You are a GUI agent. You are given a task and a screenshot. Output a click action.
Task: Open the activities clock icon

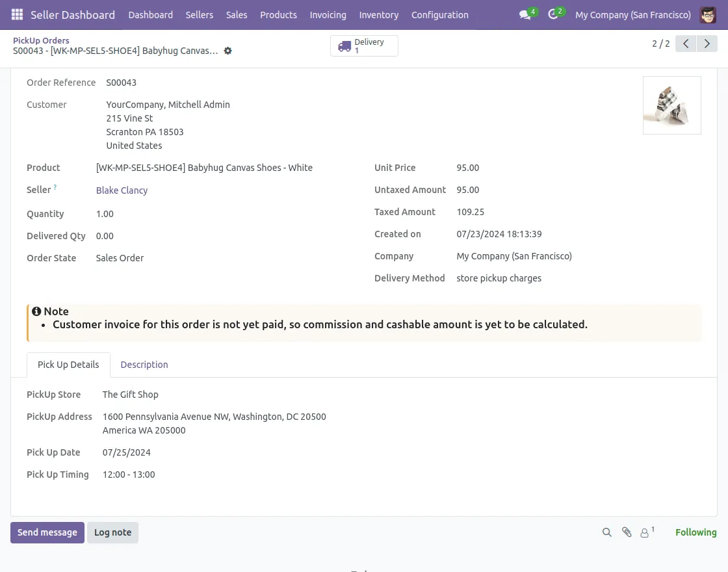click(553, 15)
